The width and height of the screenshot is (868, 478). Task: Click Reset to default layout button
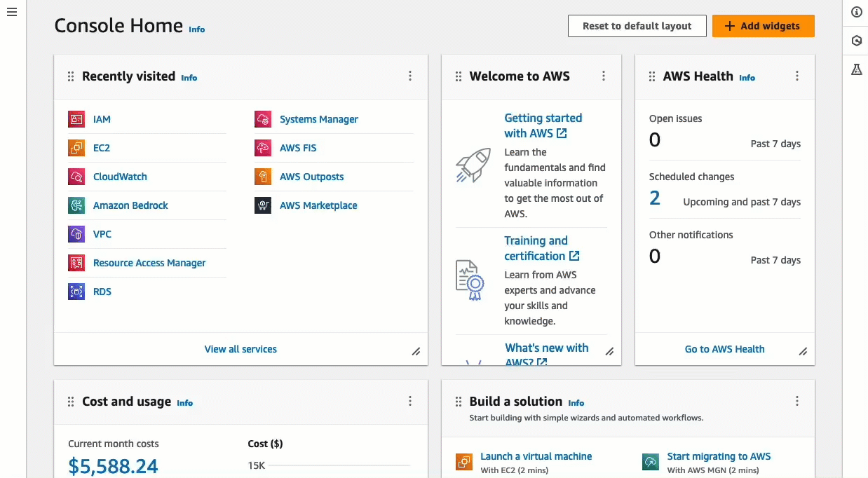click(637, 26)
